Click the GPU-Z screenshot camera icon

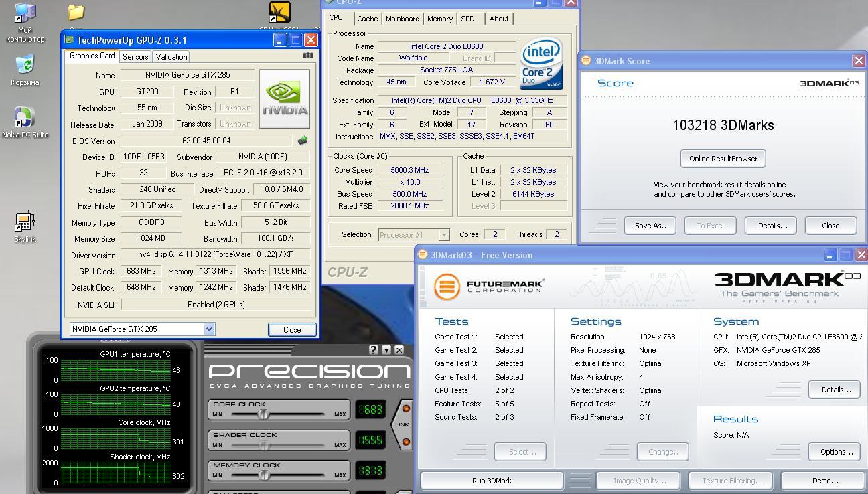coord(307,56)
